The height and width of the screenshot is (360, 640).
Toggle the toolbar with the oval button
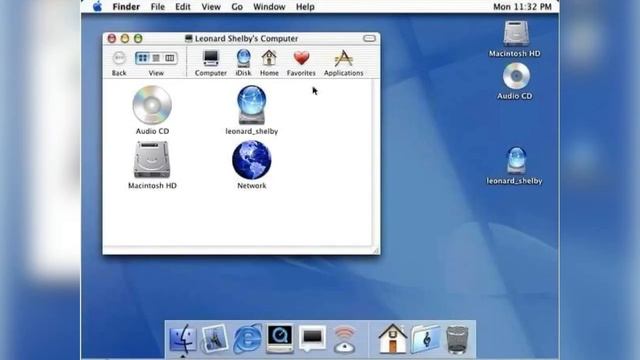coord(369,38)
